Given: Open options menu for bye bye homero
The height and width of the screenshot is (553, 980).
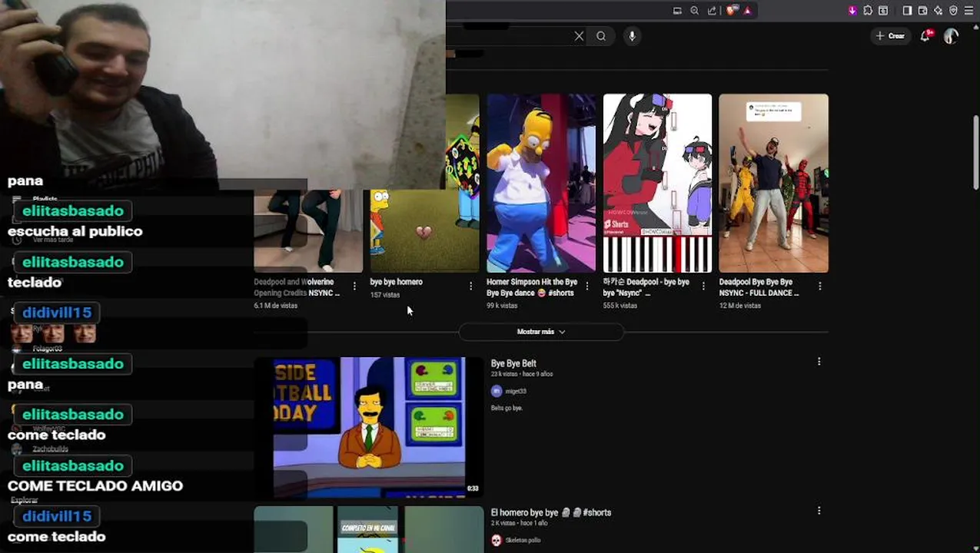Looking at the screenshot, I should (470, 286).
